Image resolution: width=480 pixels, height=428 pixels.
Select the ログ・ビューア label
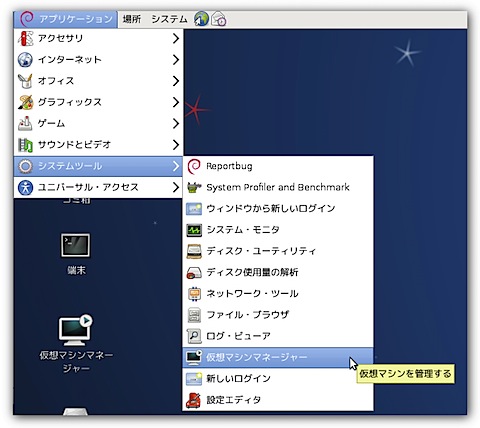pos(238,336)
